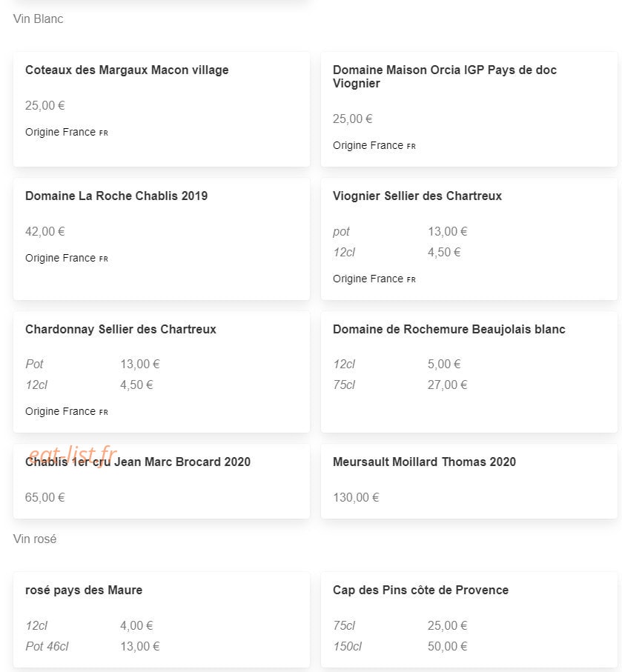The width and height of the screenshot is (622, 672).
Task: Select Domaine Maison Orcia Viognier item
Action: 469,110
